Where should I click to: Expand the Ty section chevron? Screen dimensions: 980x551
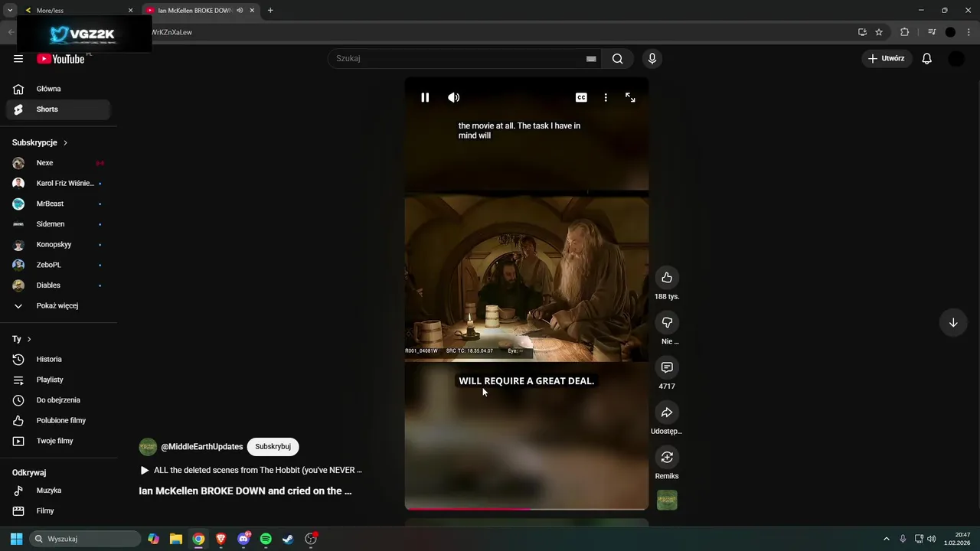[x=29, y=339]
